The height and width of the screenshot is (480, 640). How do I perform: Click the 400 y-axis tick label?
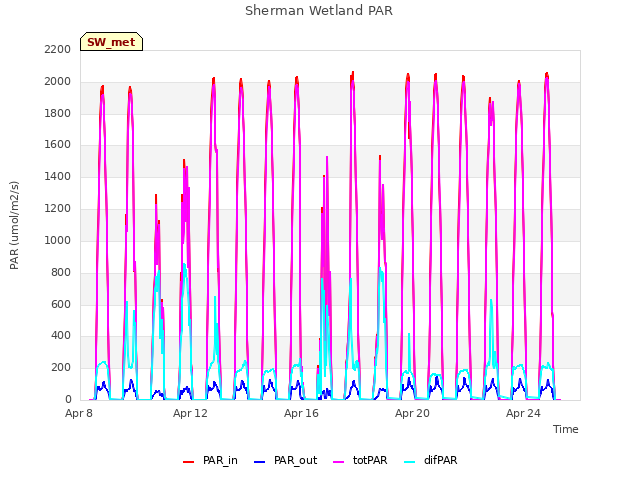61,336
